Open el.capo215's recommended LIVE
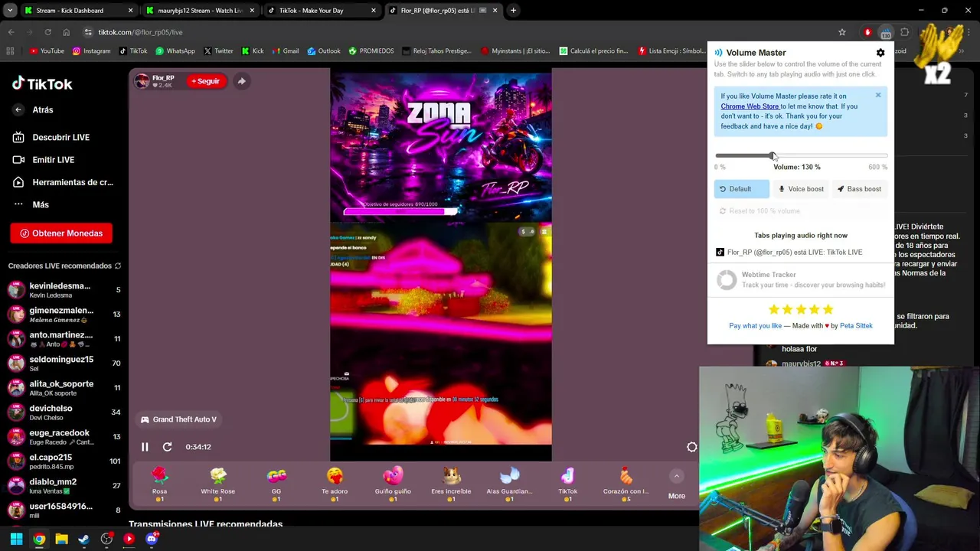Screen dimensions: 980x551 (64, 461)
